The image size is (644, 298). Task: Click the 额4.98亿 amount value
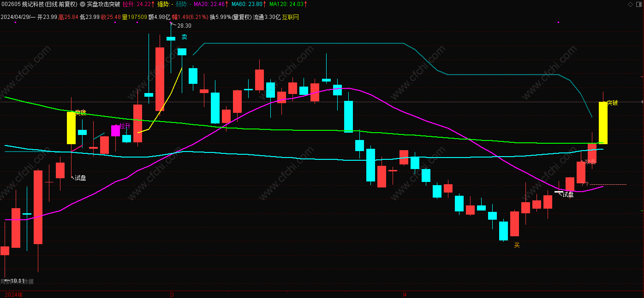point(159,17)
